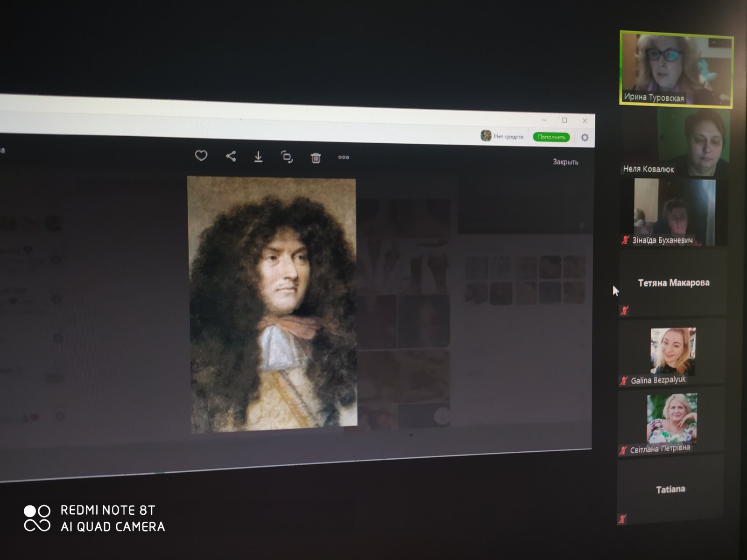The image size is (747, 560).
Task: Select Ирина Туровская video tile
Action: (676, 70)
